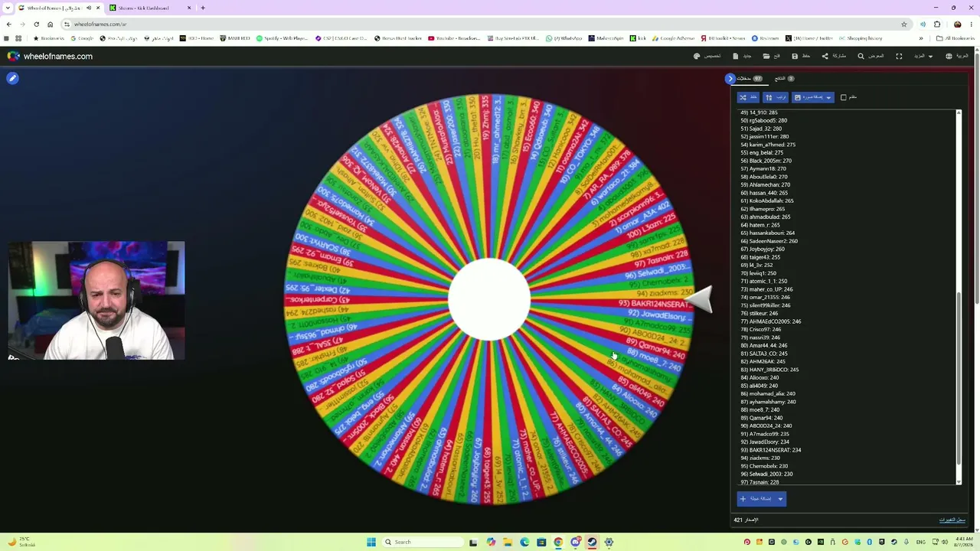
Task: Open Chrome from the taskbar
Action: (558, 542)
